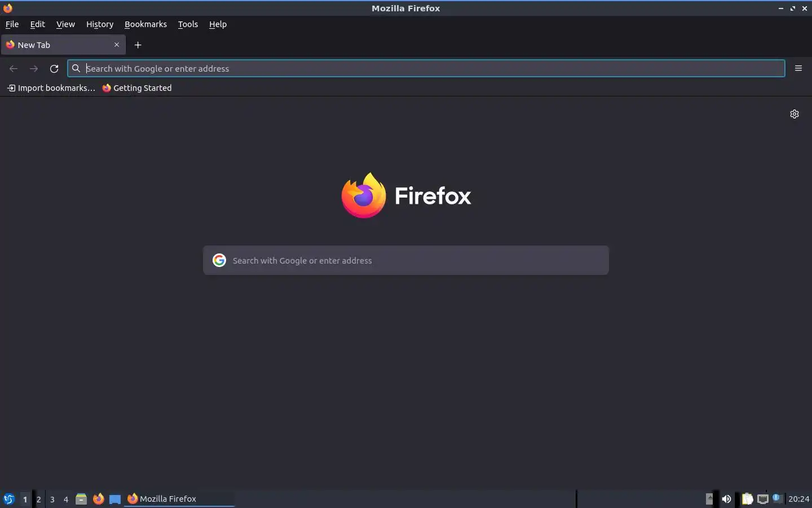The width and height of the screenshot is (812, 508).
Task: Open the Getting Started bookmark
Action: [137, 88]
